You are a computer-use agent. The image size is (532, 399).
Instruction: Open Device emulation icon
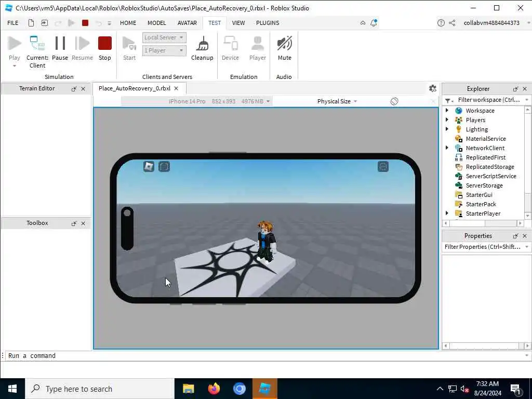(x=230, y=44)
